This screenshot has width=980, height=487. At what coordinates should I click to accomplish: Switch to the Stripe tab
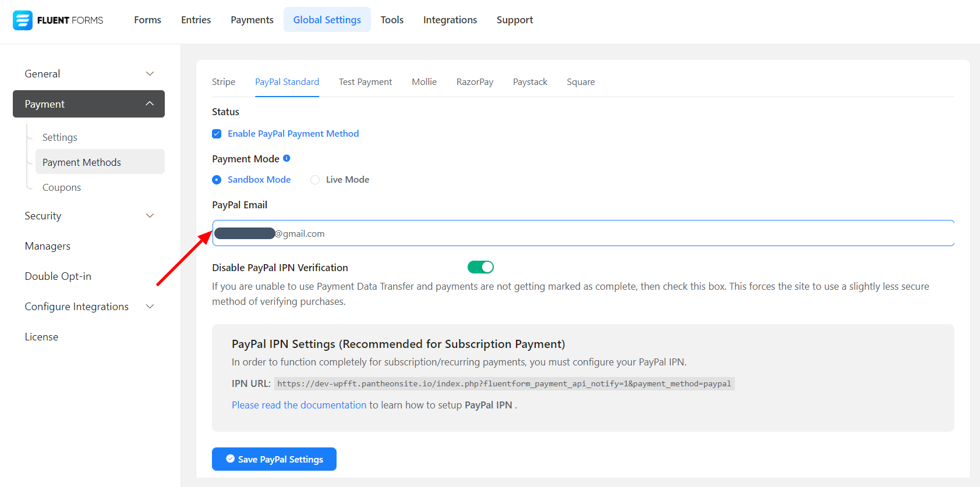click(224, 82)
